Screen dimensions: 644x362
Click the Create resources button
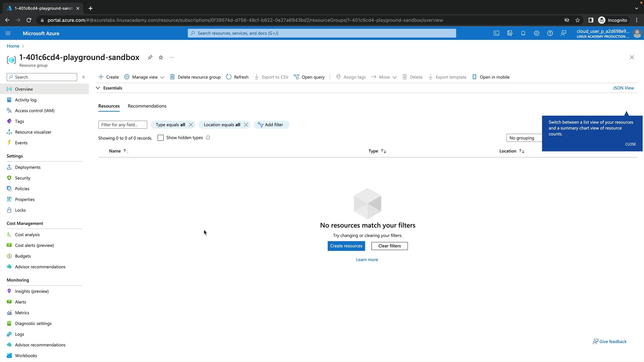346,246
